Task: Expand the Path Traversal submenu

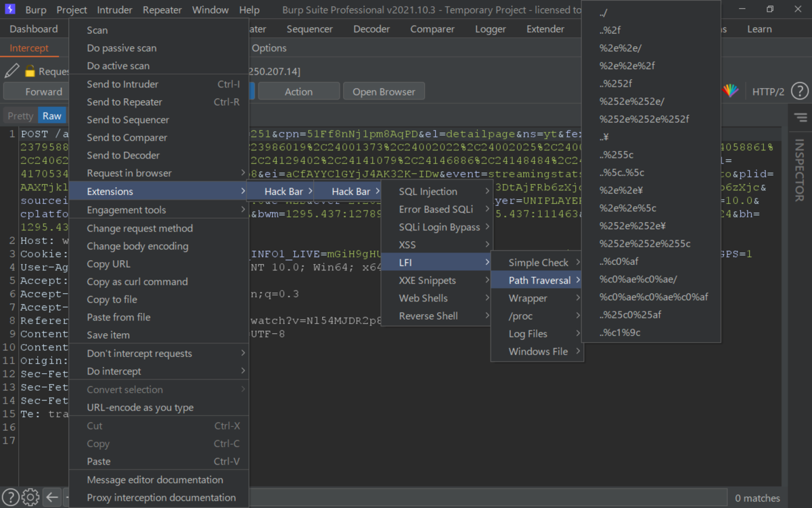Action: 537,280
